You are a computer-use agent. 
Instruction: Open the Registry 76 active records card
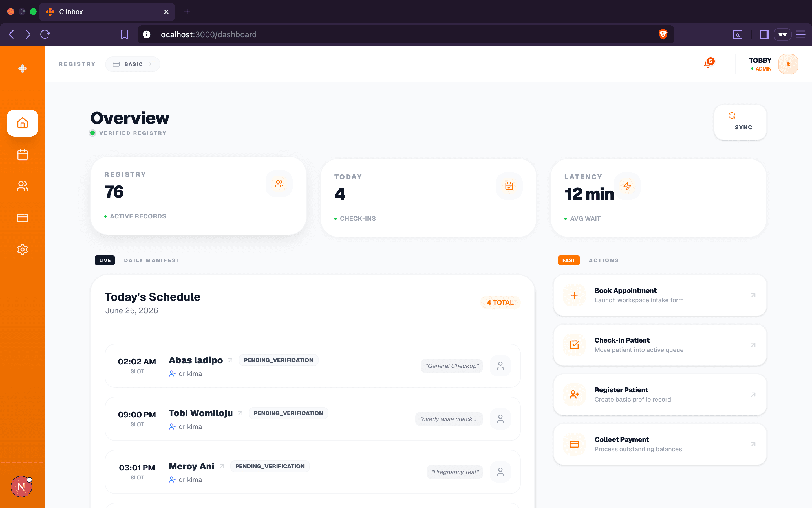(x=198, y=196)
